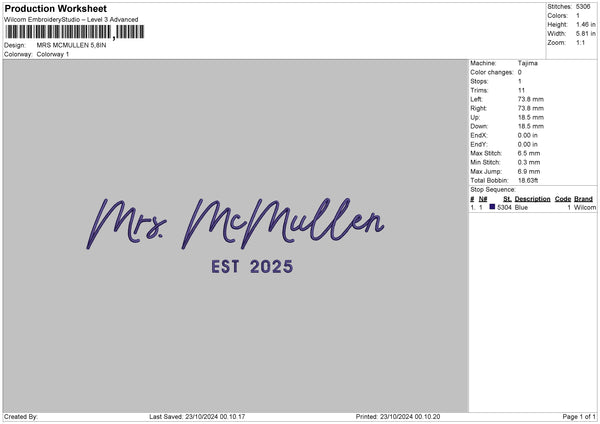This screenshot has height=424, width=600.
Task: Click the EndY value 0.00 in
Action: pyautogui.click(x=528, y=144)
